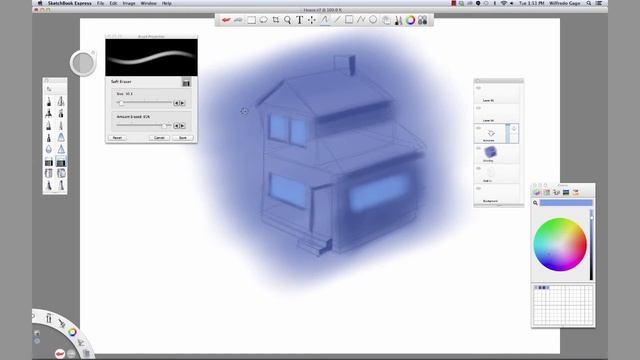Open the Brush palette icon in toolbar
Viewport: 640px width, 360px height.
pos(398,20)
